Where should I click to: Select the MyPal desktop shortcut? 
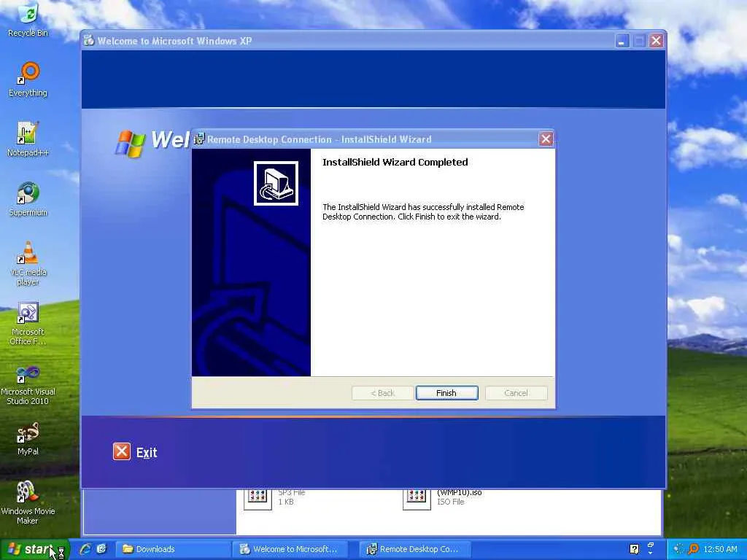(x=28, y=439)
